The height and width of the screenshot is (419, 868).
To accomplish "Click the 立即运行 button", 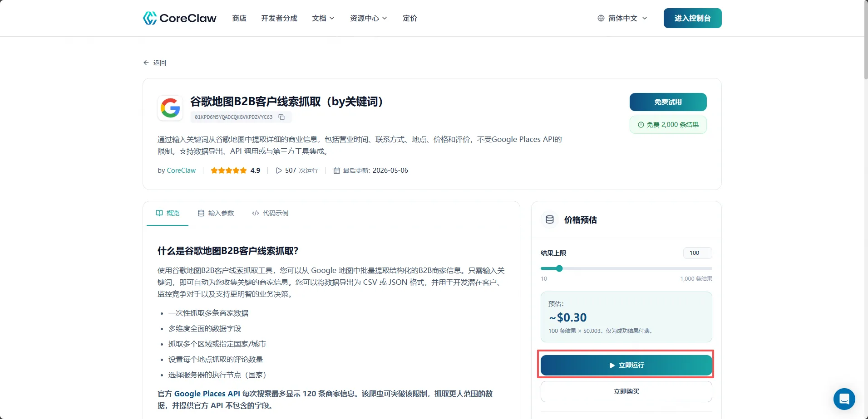I will [626, 365].
